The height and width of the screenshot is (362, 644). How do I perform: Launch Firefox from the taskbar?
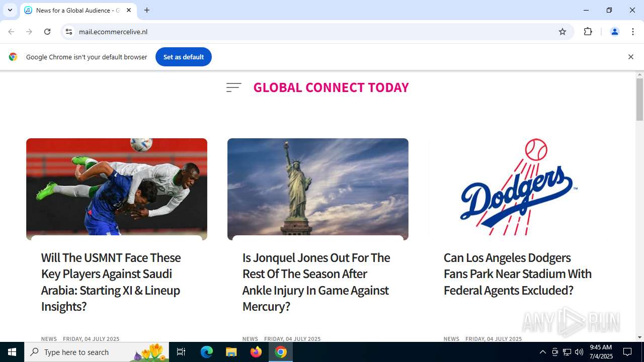[256, 352]
